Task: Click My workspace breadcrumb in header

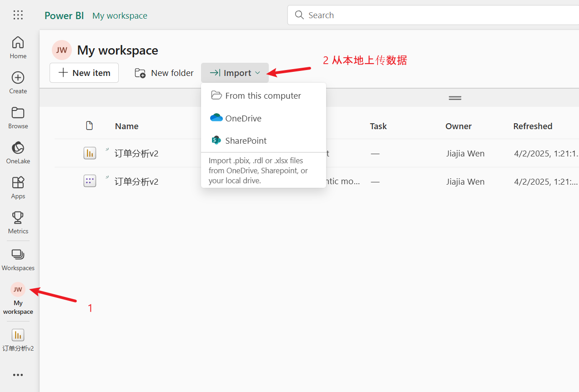Action: click(x=120, y=15)
